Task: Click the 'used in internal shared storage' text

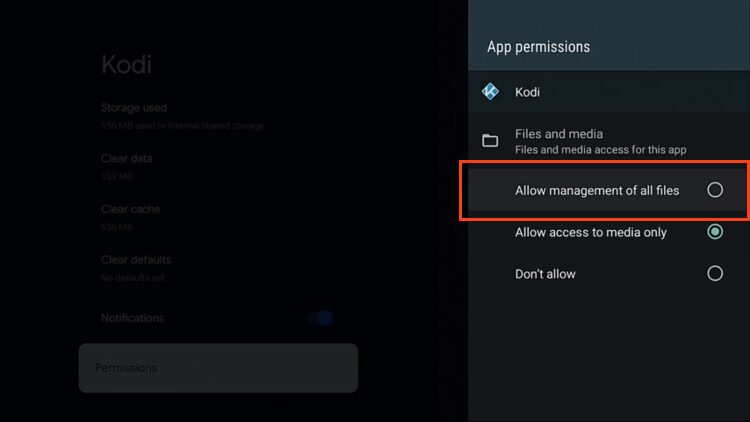Action: click(x=199, y=126)
